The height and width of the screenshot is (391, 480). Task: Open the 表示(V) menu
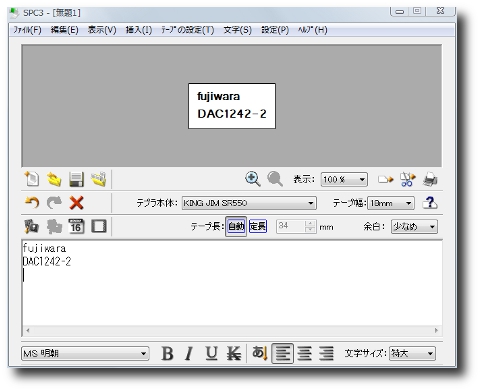pos(102,30)
